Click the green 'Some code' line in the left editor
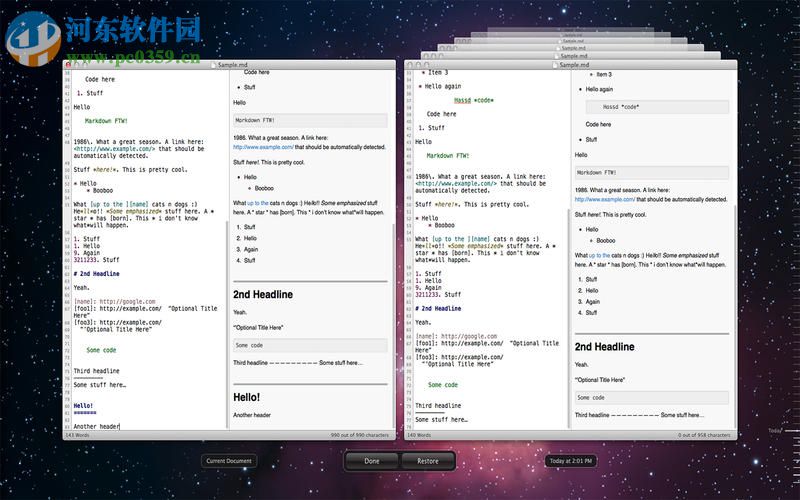Screen dimensions: 800x500 point(102,350)
